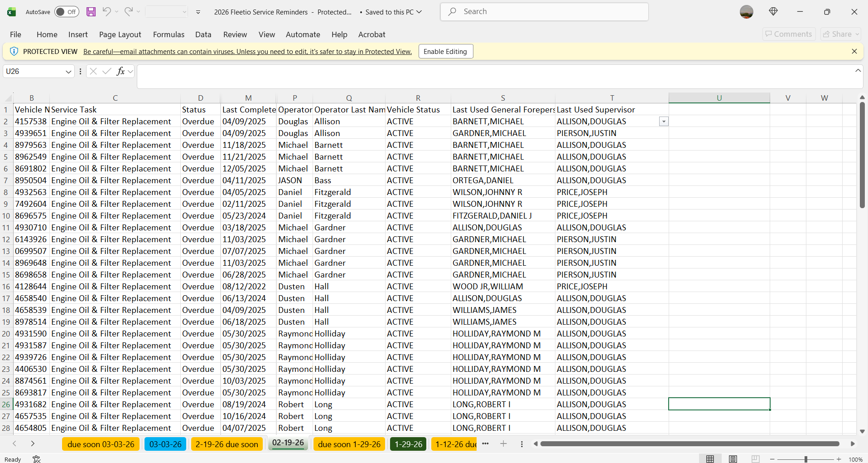Click the horizontal scrollbar thumb
The width and height of the screenshot is (868, 463).
point(690,444)
